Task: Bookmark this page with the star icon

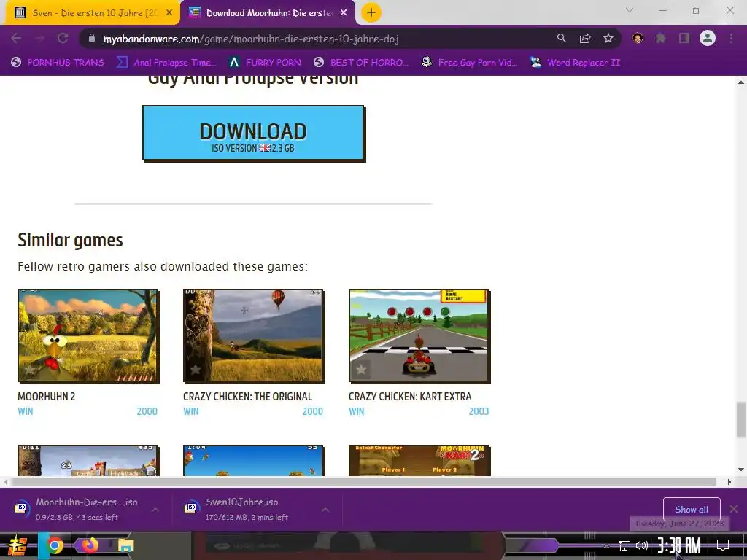Action: tap(608, 38)
